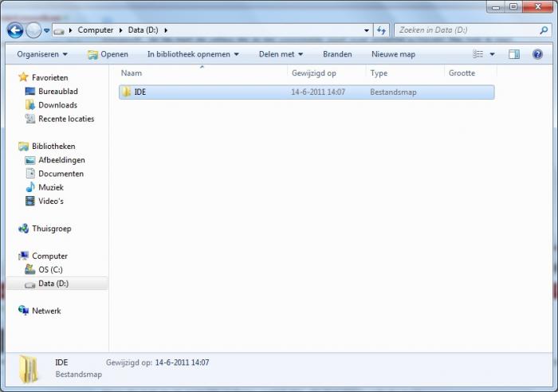Maximize the Explorer window
The image size is (558, 392).
(x=513, y=6)
